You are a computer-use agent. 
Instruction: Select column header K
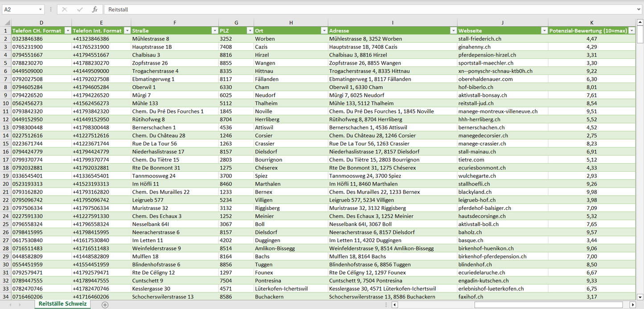591,22
